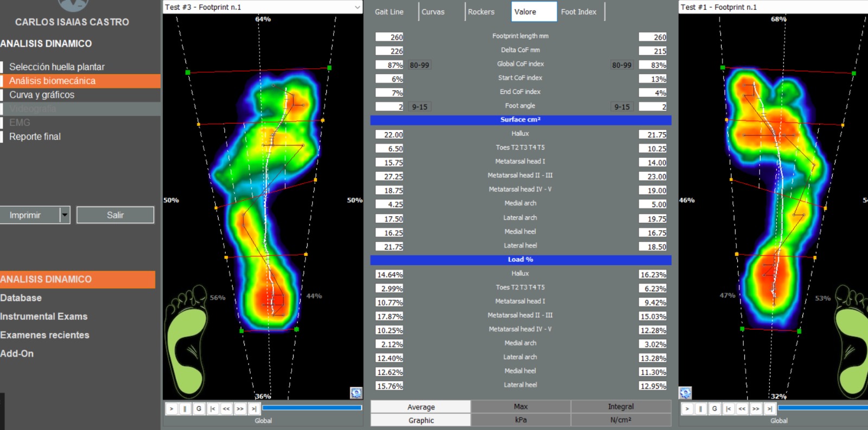Step forward with left panel fast-forward button

[240, 409]
